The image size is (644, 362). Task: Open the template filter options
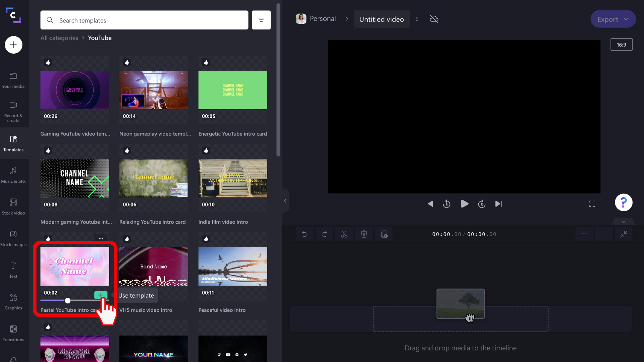point(261,20)
